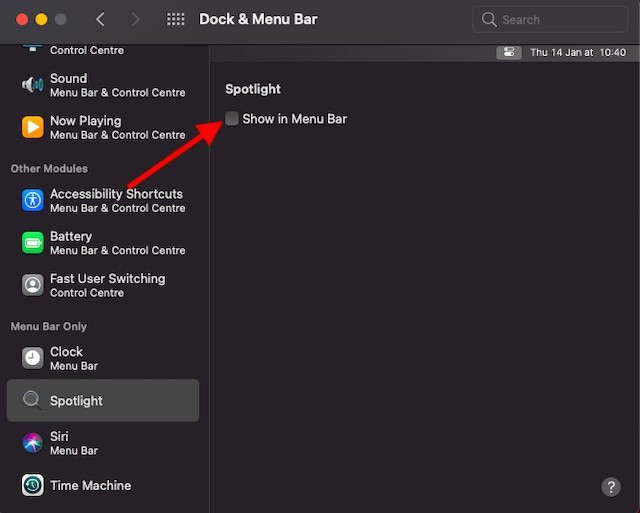Click the Menu Bar Only section header

49,326
